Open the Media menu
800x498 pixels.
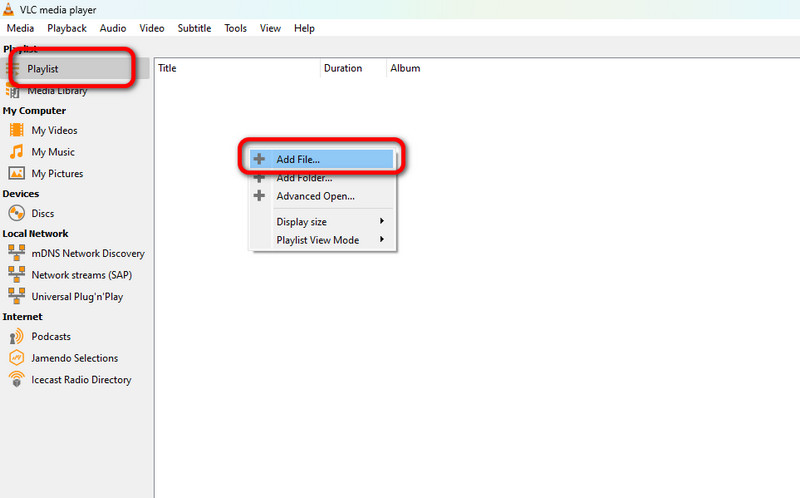[20, 28]
